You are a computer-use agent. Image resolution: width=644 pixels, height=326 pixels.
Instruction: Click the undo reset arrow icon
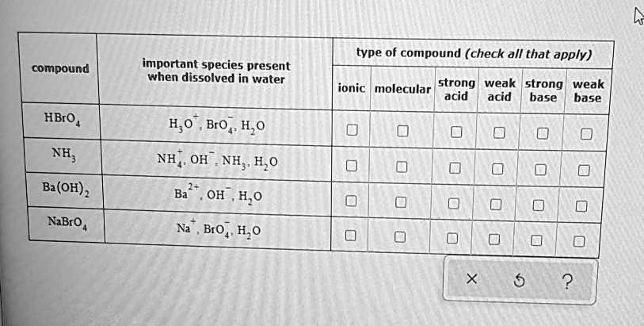520,278
